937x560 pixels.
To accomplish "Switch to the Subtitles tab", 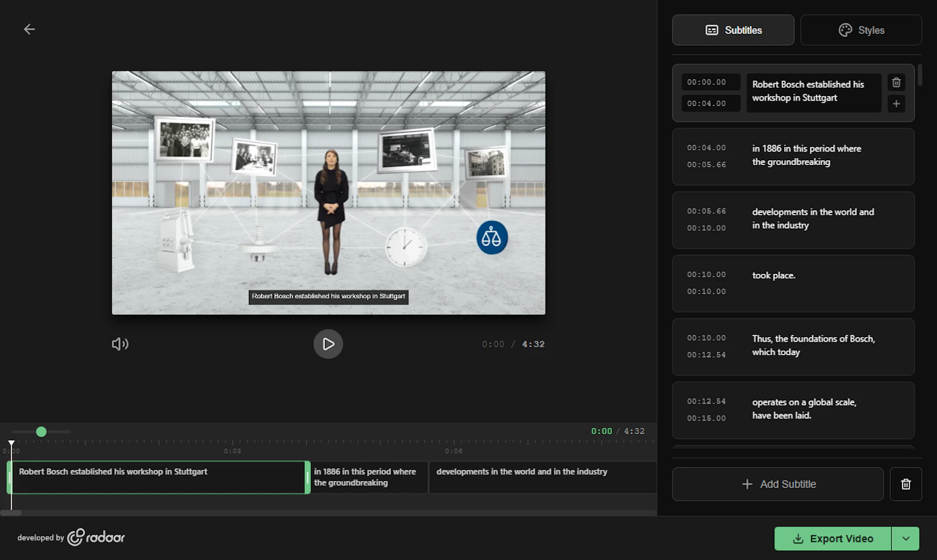I will pos(733,30).
